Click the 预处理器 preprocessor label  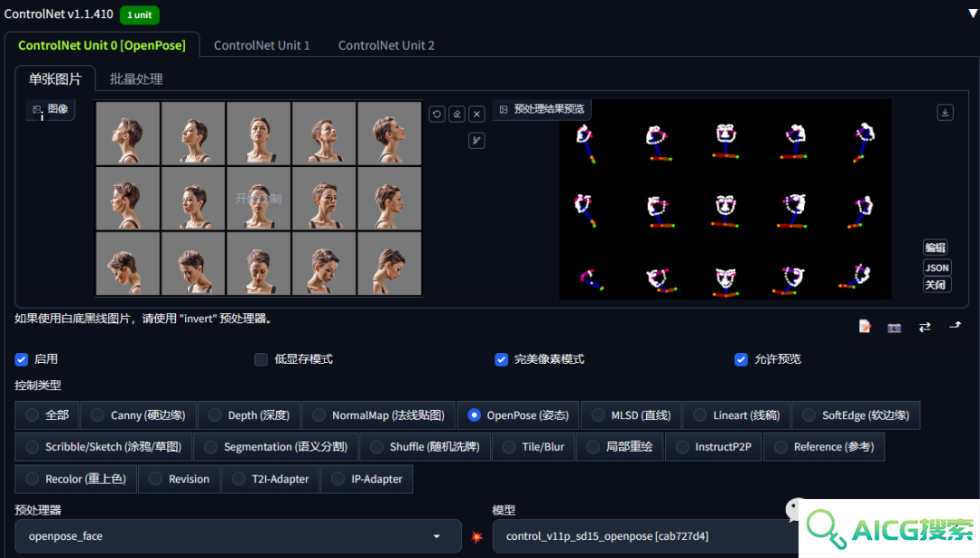(x=38, y=510)
